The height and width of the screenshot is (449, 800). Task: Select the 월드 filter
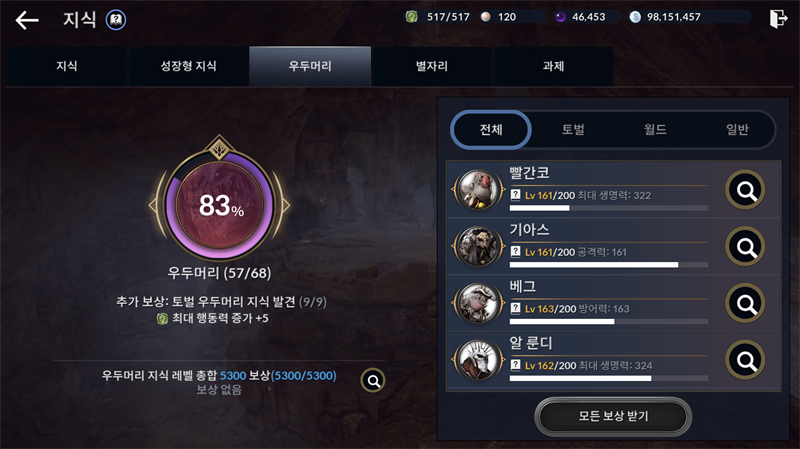click(x=655, y=130)
